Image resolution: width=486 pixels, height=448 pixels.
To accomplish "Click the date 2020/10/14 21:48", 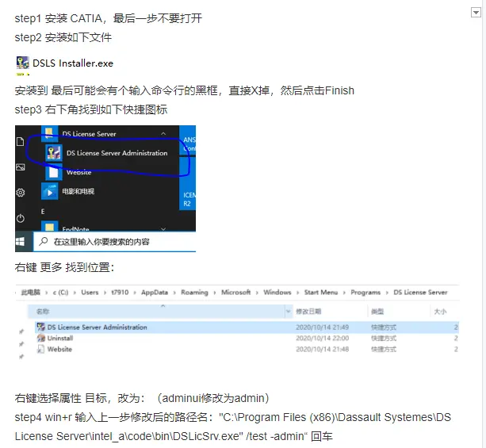I will 323,349.
